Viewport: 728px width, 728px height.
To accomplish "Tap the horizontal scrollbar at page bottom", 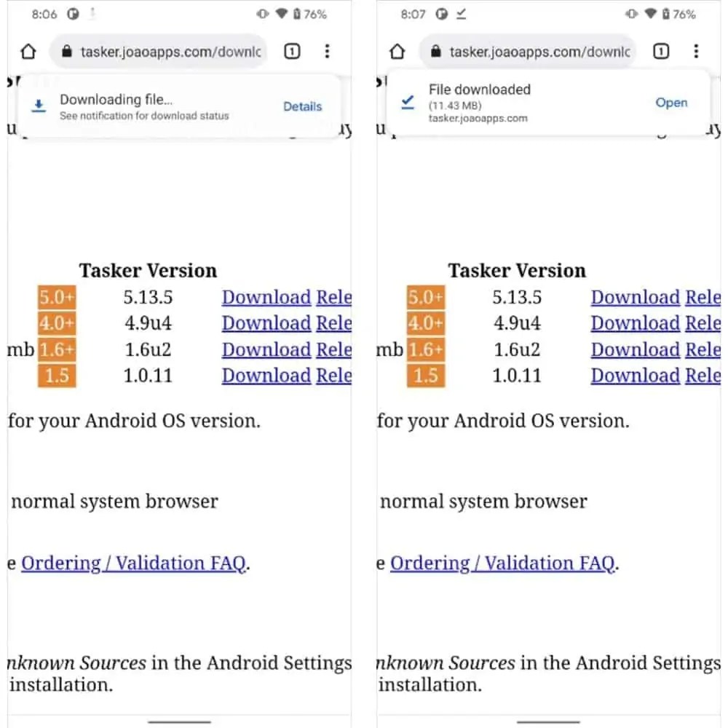I will click(178, 721).
